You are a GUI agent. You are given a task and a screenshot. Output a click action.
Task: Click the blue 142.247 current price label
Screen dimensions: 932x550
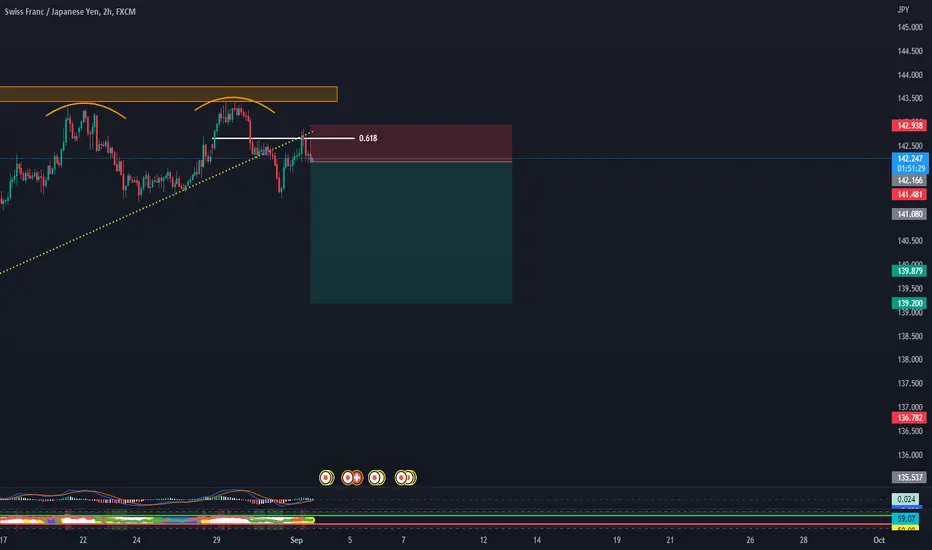click(x=910, y=163)
